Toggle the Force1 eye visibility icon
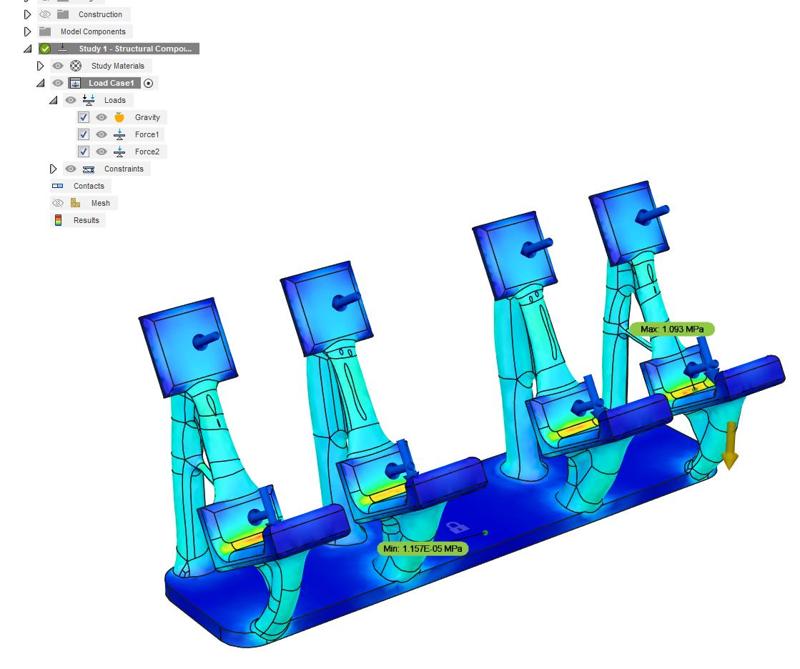The height and width of the screenshot is (669, 800). [x=102, y=135]
